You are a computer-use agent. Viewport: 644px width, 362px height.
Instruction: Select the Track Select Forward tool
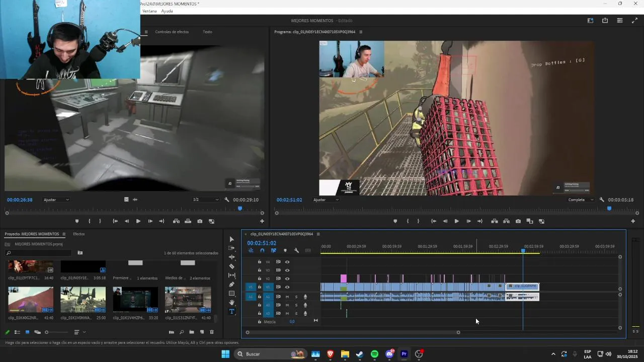click(232, 248)
